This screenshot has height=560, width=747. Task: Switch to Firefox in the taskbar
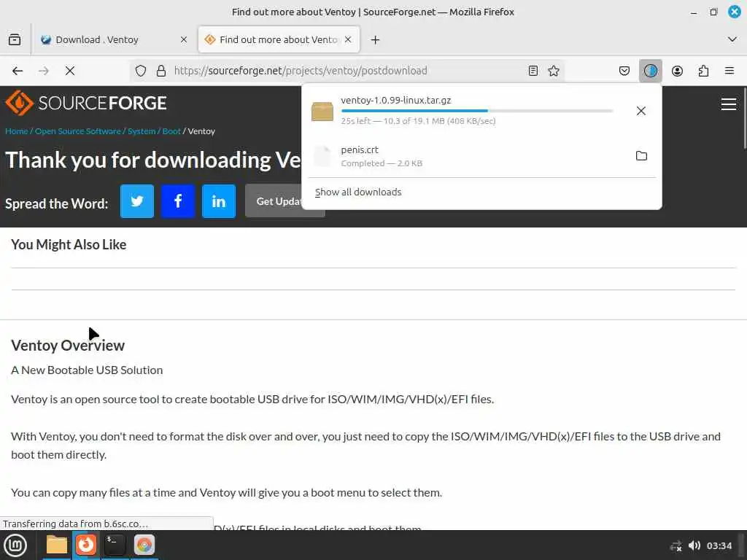pyautogui.click(x=86, y=545)
